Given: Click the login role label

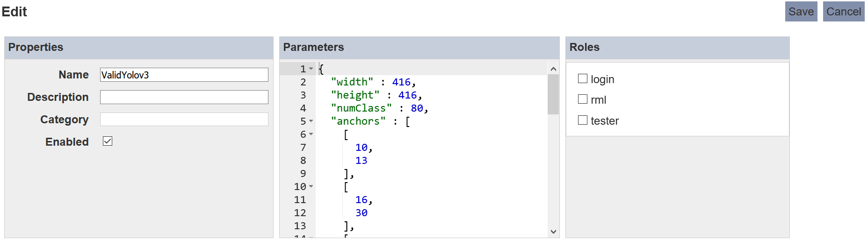Looking at the screenshot, I should coord(602,79).
